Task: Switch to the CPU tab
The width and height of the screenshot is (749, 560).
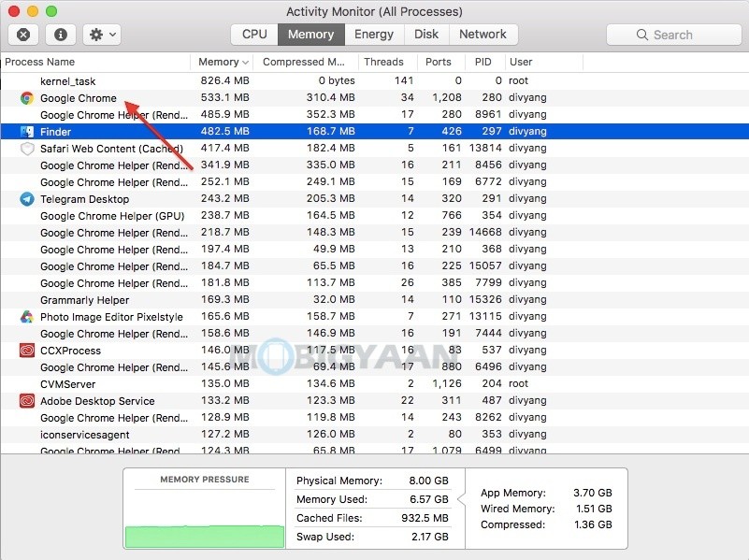Action: [254, 35]
